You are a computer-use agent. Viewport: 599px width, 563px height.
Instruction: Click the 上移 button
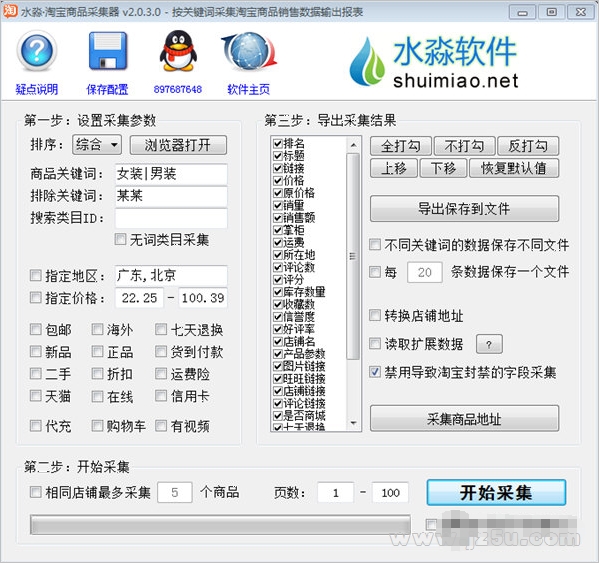(394, 168)
